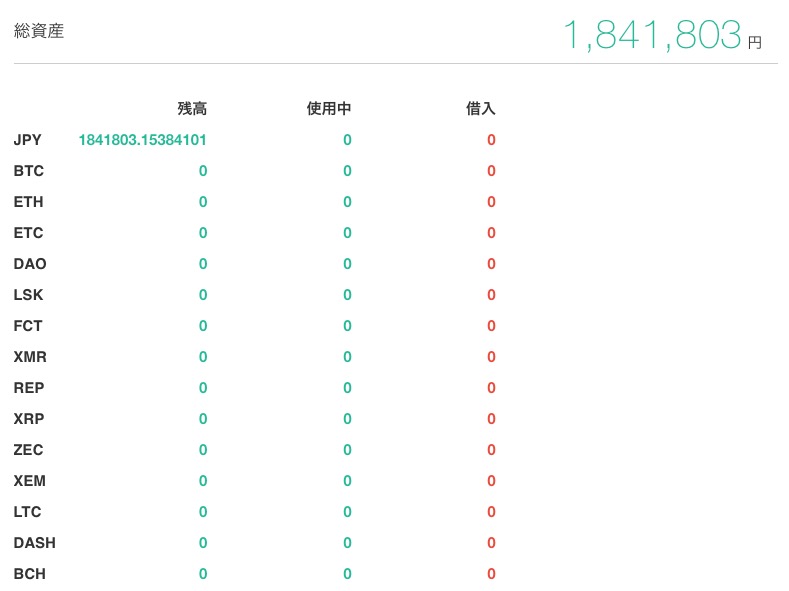
Task: Click the DAO currency label
Action: coord(30,264)
